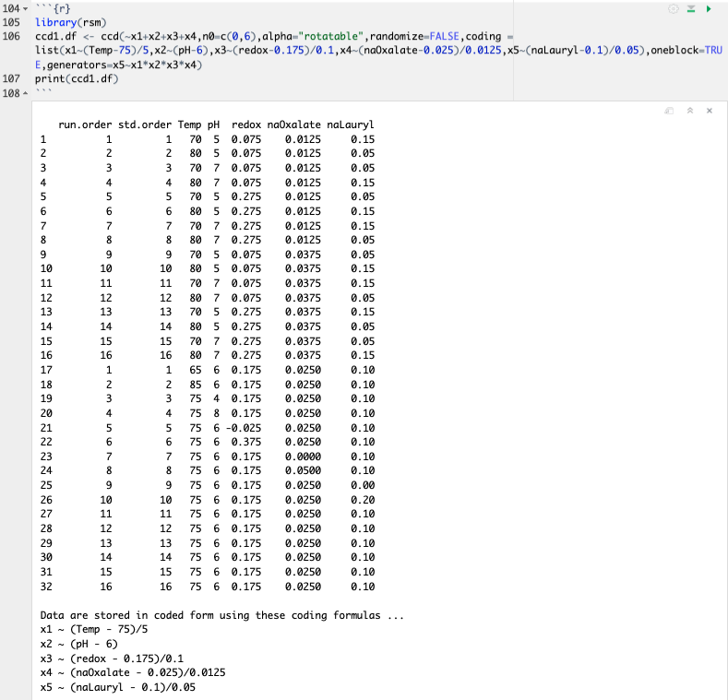Click line number 105 in the gutter
Screen dimensions: 728x700
tap(11, 21)
